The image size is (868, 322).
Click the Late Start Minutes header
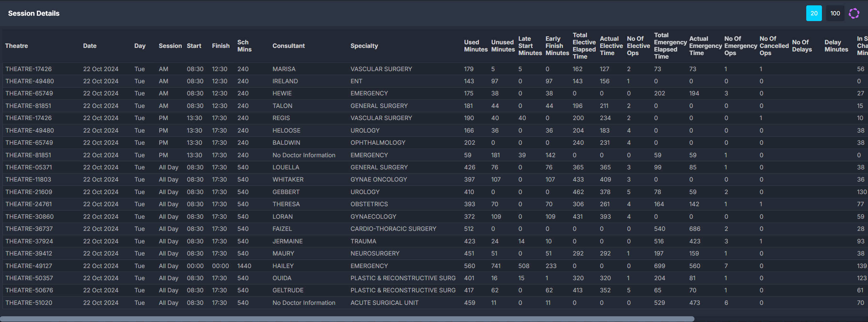click(530, 46)
